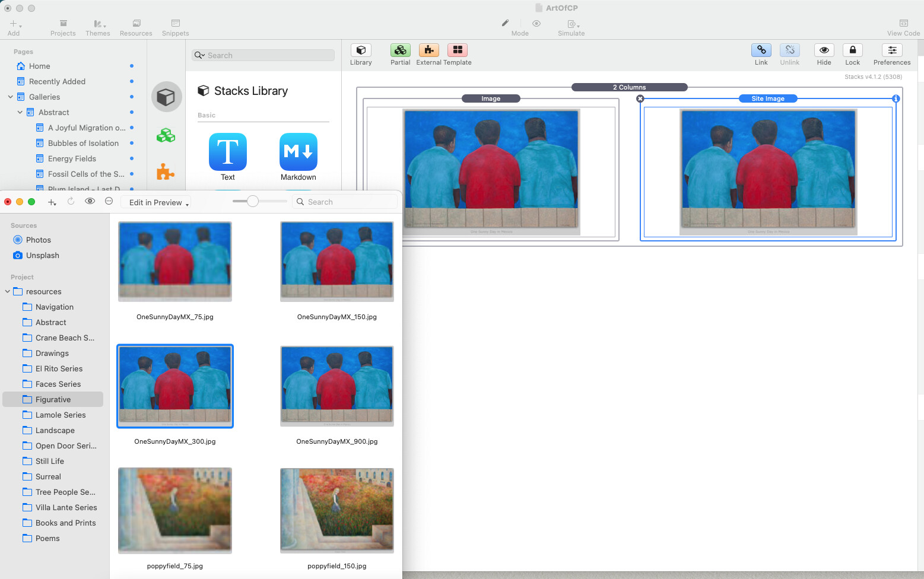
Task: Select the Photos source radio button
Action: pos(18,240)
